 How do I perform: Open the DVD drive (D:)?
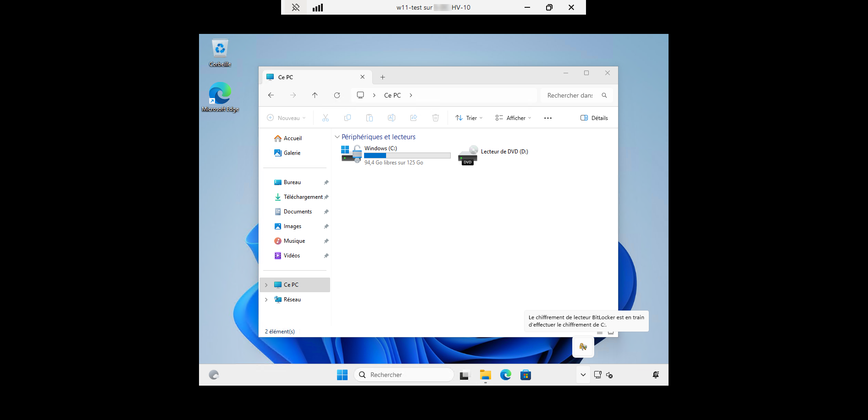pos(504,152)
